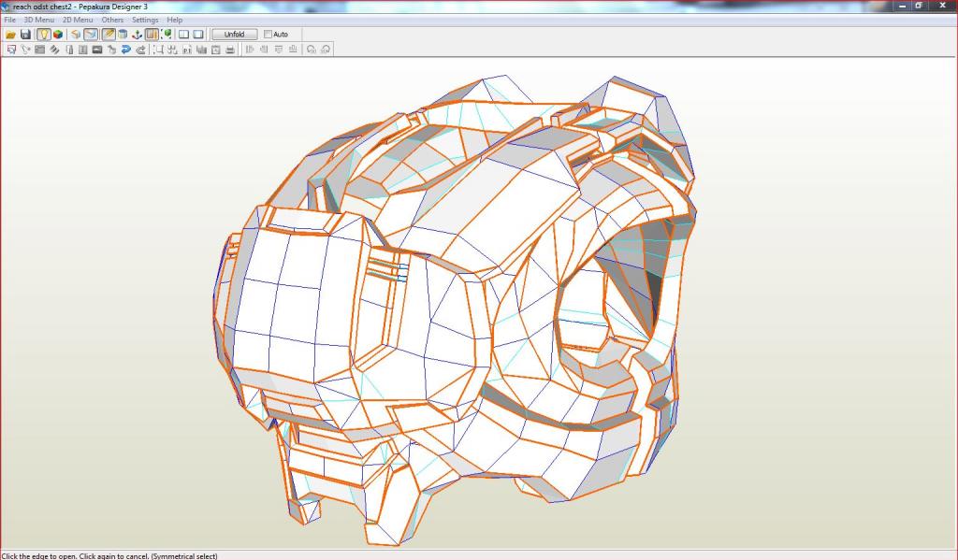Viewport: 958px width, 560px height.
Task: Toggle the open-edge pencil tool icon
Action: 108,35
